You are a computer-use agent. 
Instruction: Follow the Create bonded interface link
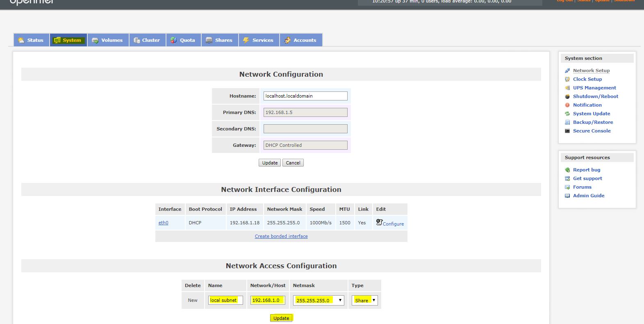281,236
